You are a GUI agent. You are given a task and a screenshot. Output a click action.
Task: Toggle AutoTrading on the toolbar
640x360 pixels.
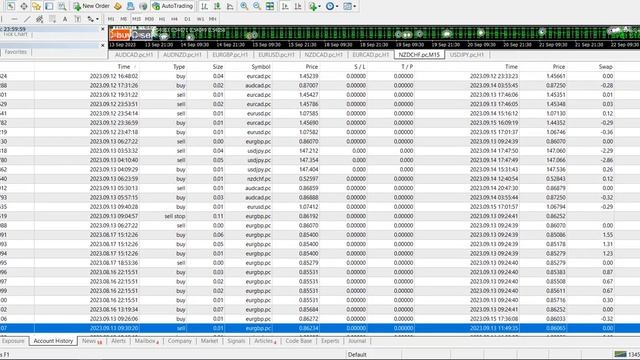[x=172, y=6]
